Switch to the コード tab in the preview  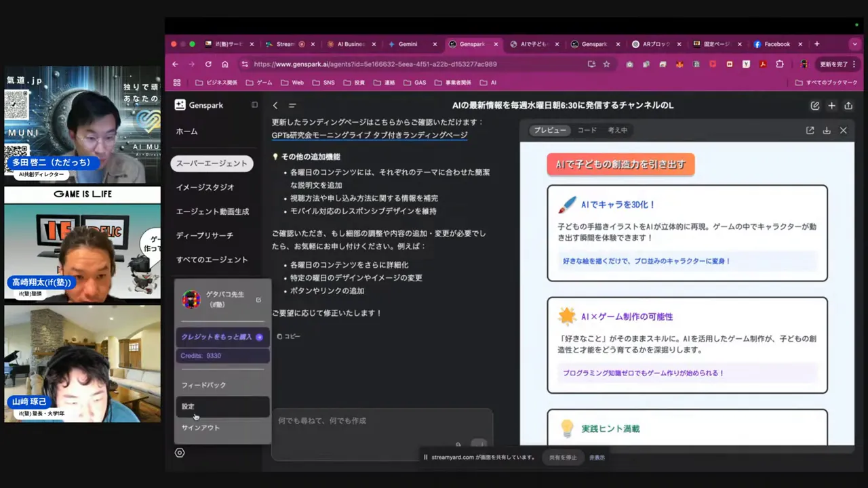click(x=587, y=130)
